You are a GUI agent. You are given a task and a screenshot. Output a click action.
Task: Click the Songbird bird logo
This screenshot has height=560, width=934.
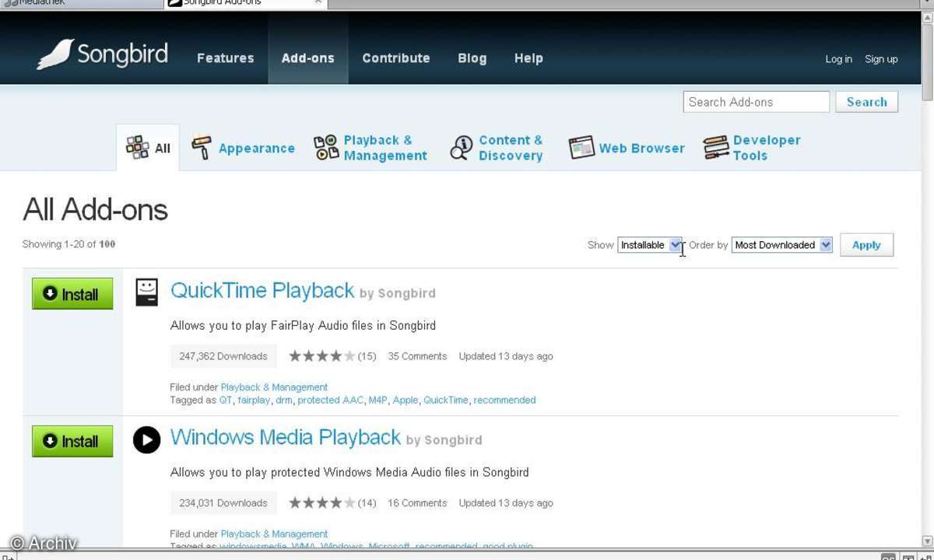pos(55,54)
